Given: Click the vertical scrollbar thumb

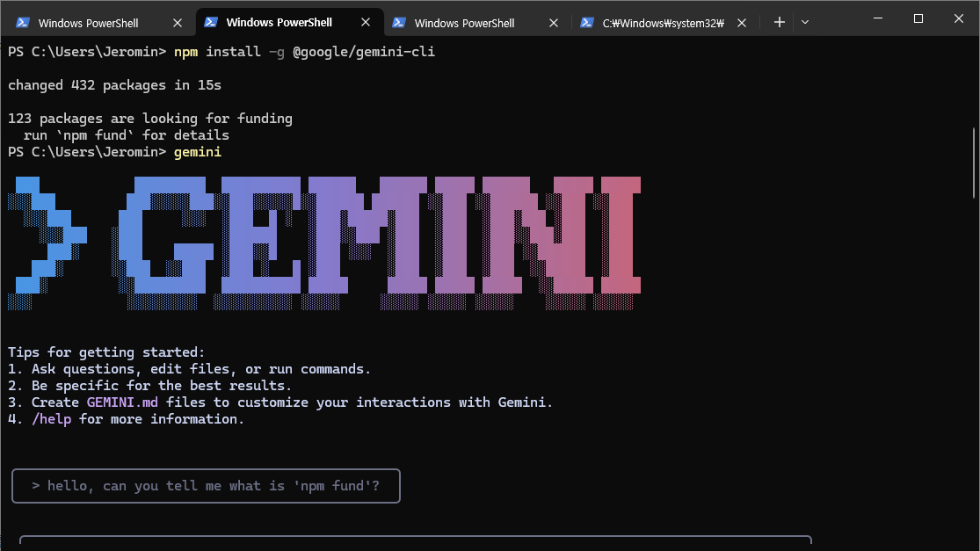Looking at the screenshot, I should 974,163.
